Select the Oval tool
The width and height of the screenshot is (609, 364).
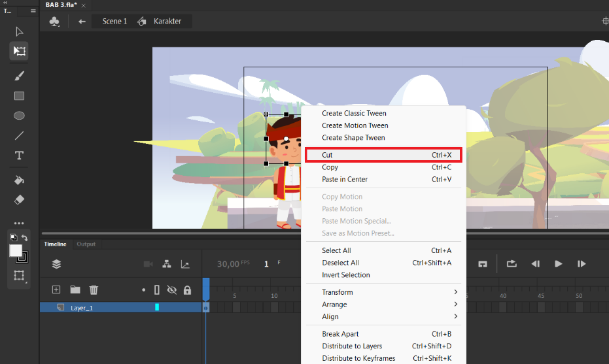(x=19, y=116)
